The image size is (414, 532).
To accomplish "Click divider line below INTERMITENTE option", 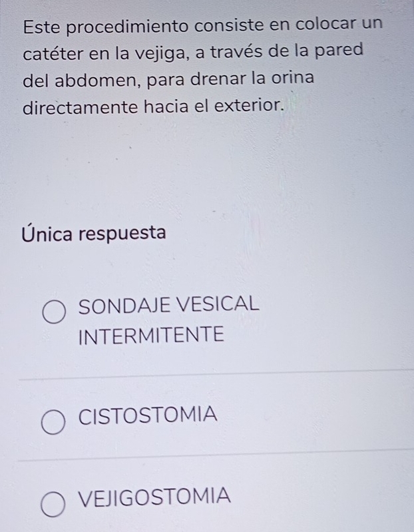I will click(216, 374).
